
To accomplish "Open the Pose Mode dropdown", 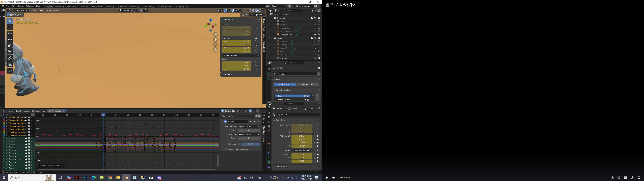I will pyautogui.click(x=21, y=10).
